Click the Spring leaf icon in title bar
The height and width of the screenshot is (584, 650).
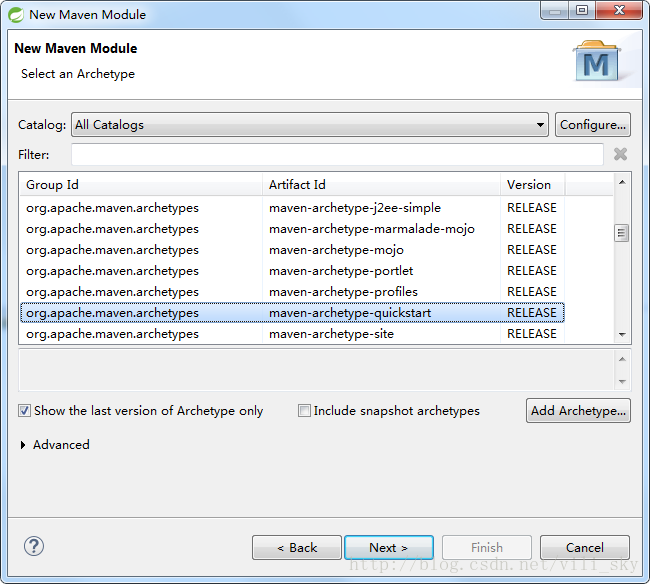[16, 15]
